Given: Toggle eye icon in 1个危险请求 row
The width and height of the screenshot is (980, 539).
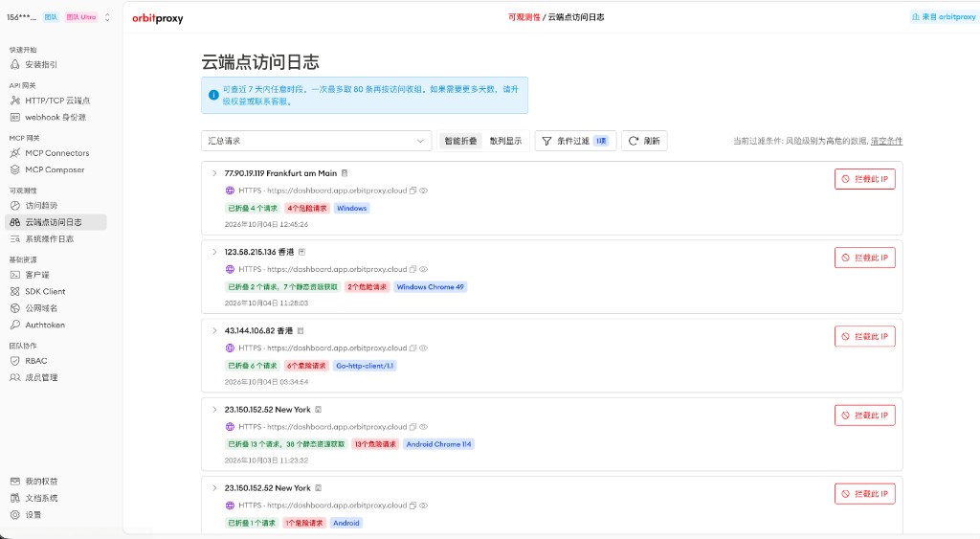Looking at the screenshot, I should (424, 505).
